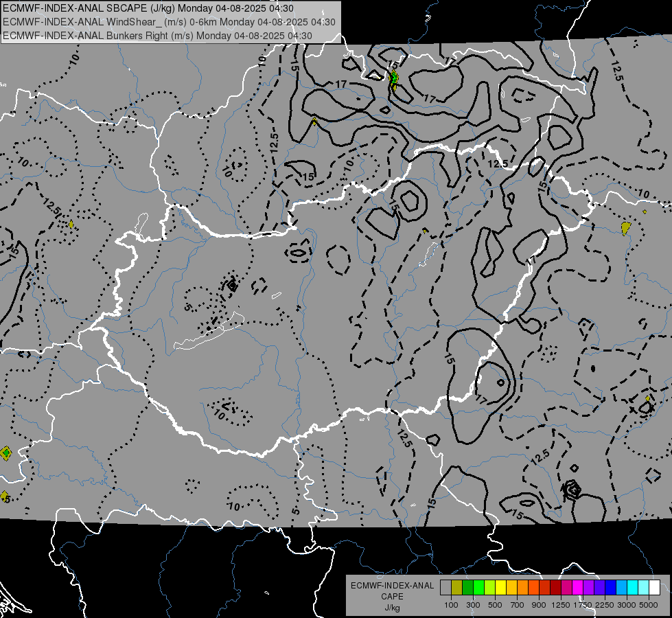Viewport: 672px width, 618px height.
Task: Click the legend value 900
Action: pyautogui.click(x=539, y=605)
